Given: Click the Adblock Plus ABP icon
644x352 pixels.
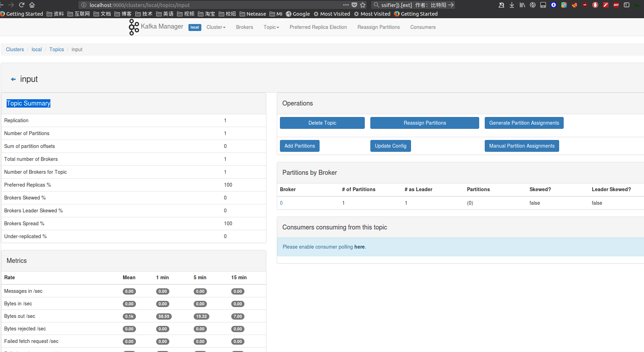Looking at the screenshot, I should (x=616, y=5).
